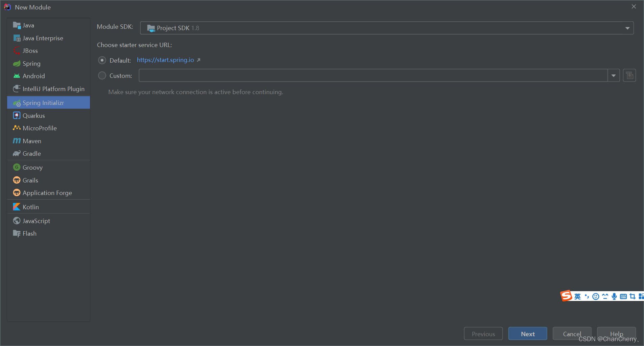Click Spring label in list

pos(31,64)
